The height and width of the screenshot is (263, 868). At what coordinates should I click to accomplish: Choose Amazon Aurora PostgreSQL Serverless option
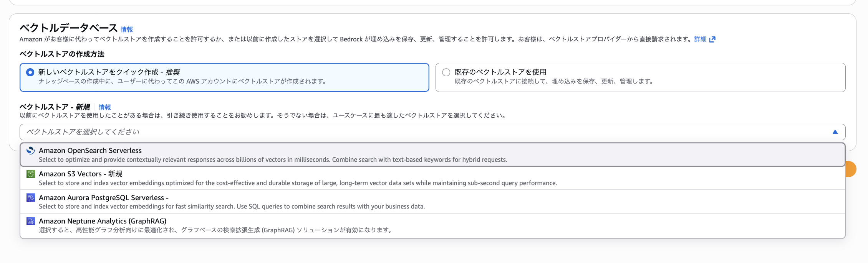pos(432,202)
